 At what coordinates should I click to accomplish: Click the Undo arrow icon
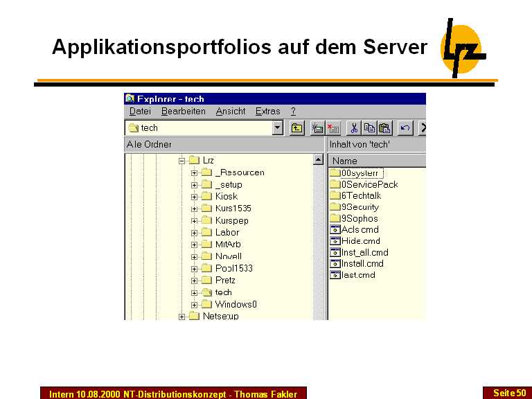coord(406,128)
